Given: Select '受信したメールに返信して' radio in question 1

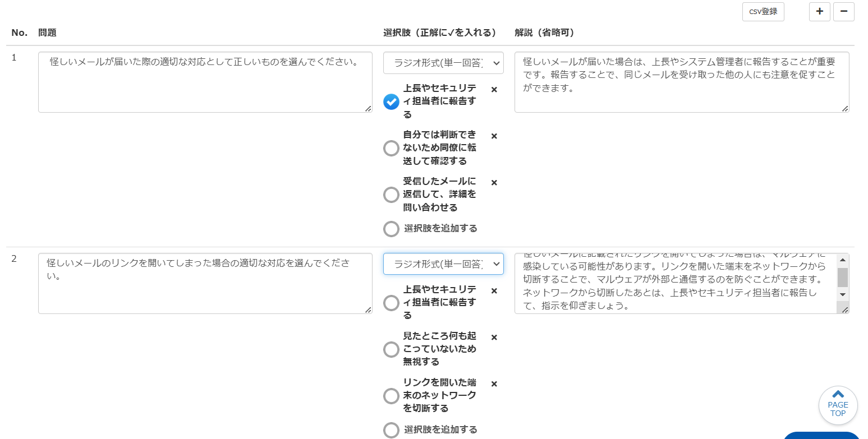Looking at the screenshot, I should (x=391, y=195).
